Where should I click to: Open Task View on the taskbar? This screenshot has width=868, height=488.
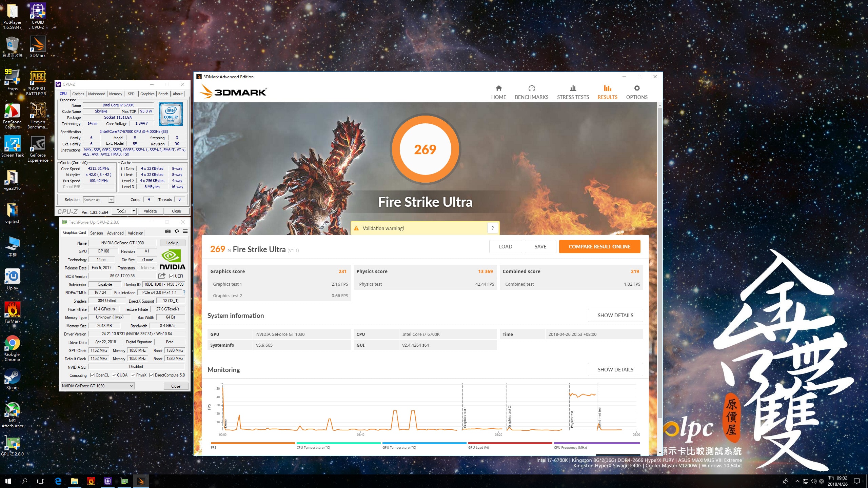pyautogui.click(x=41, y=481)
